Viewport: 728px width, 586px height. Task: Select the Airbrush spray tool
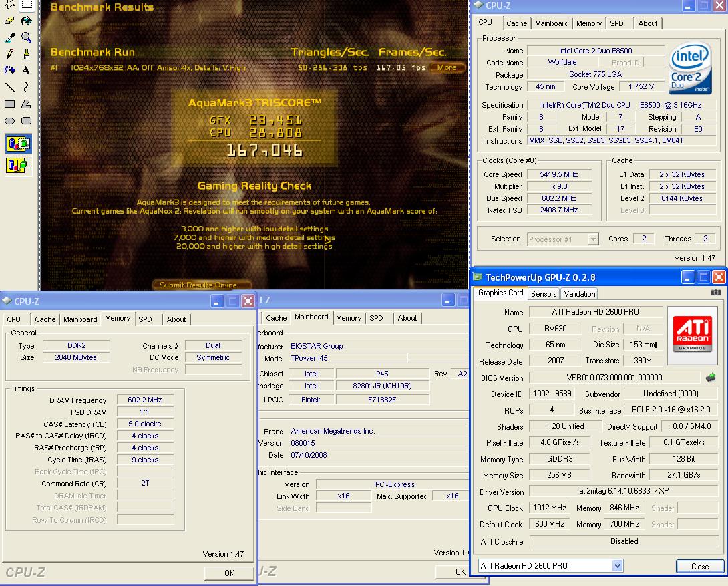tap(10, 71)
